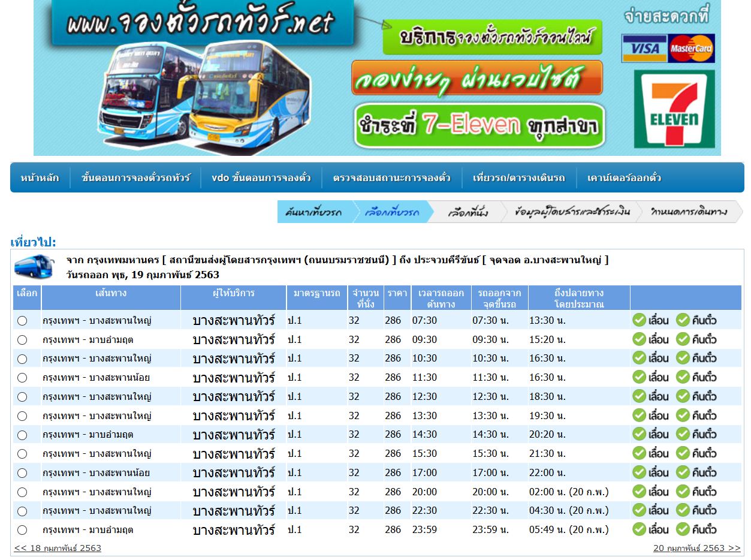This screenshot has height=560, width=751.
Task: Click the คืนตั๋ว check icon in the 20:00 row
Action: click(x=683, y=492)
